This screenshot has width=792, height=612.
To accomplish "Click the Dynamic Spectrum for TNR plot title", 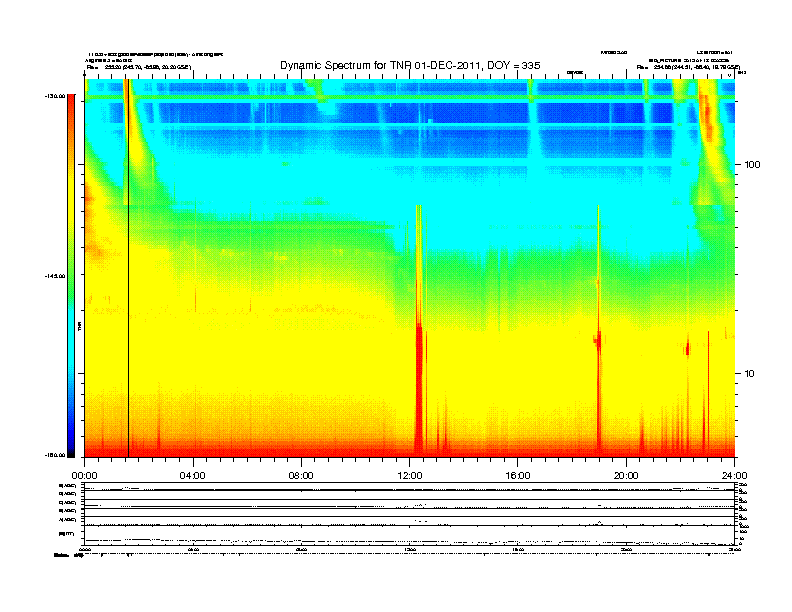I will [410, 65].
